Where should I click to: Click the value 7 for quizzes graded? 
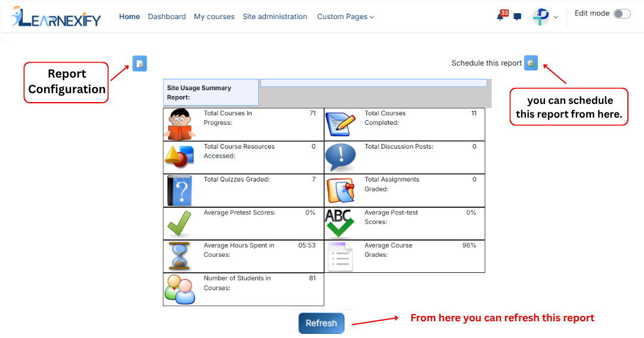click(x=314, y=179)
